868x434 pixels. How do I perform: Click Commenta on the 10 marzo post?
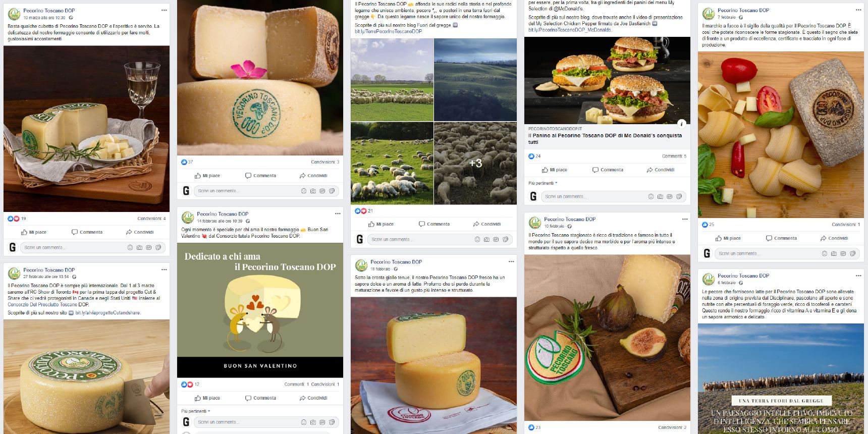pyautogui.click(x=87, y=232)
